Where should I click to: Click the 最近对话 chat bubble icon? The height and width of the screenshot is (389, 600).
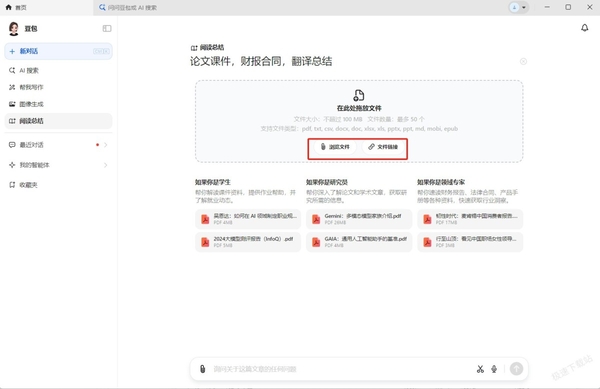pyautogui.click(x=12, y=145)
